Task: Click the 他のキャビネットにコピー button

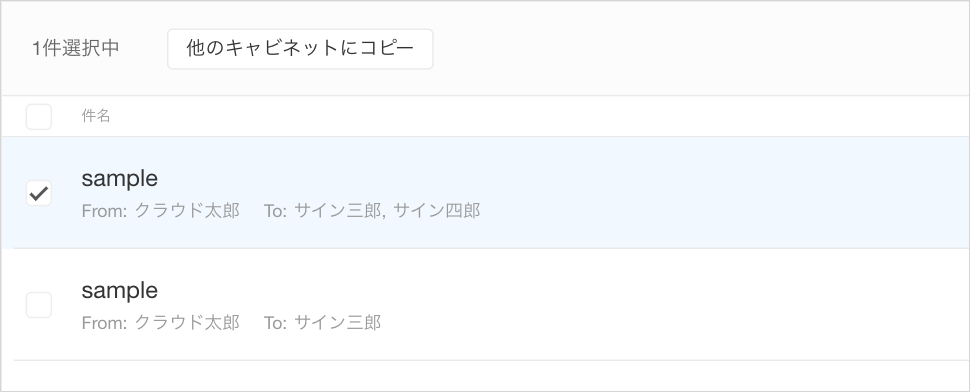Action: 300,49
